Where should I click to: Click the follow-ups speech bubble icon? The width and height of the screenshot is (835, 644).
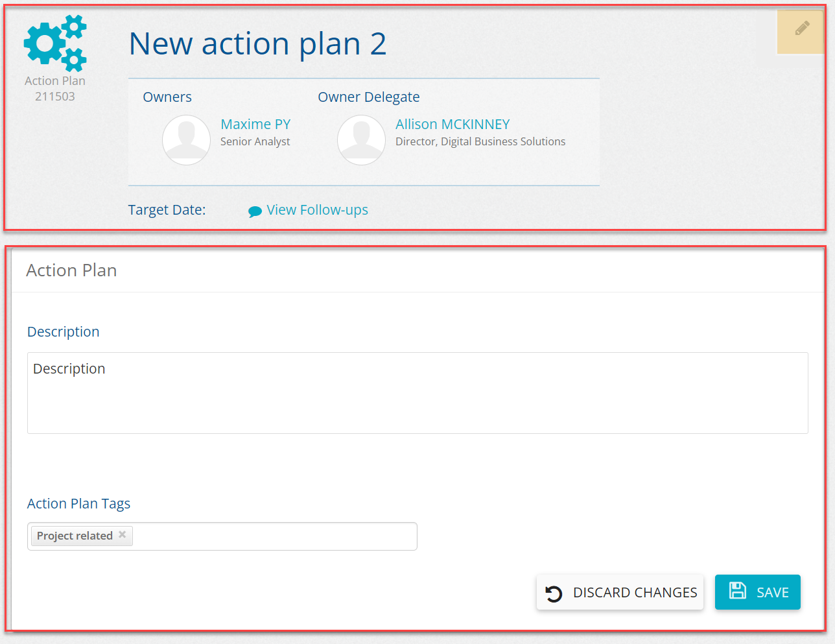coord(255,211)
